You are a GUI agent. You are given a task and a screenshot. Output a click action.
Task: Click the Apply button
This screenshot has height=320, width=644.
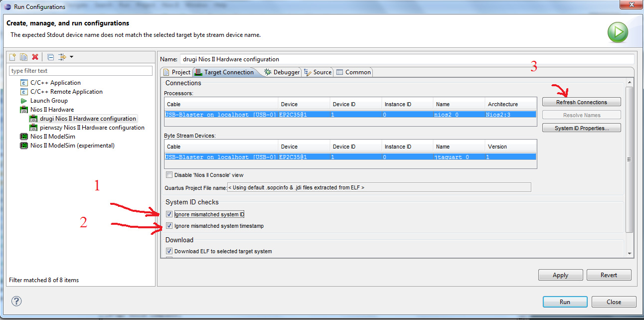click(560, 275)
